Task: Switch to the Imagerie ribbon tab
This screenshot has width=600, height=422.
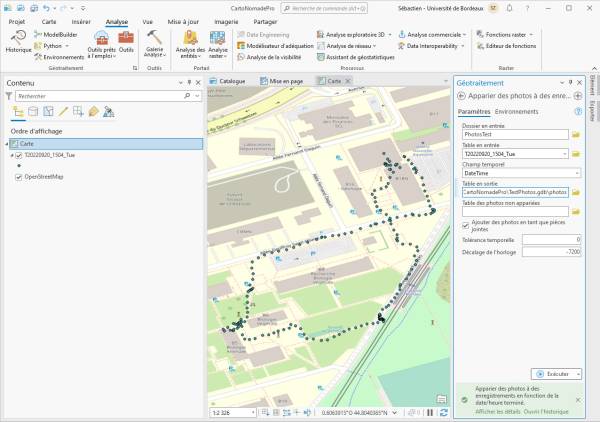Action: (227, 21)
